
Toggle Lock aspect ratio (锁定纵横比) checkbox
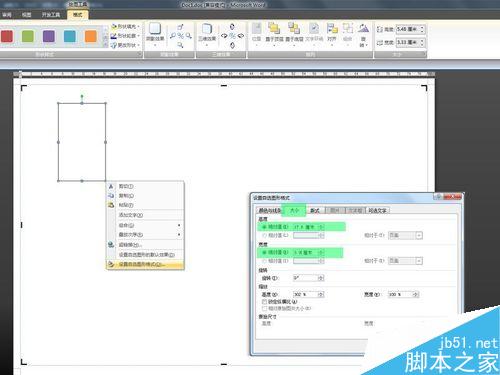pos(265,302)
